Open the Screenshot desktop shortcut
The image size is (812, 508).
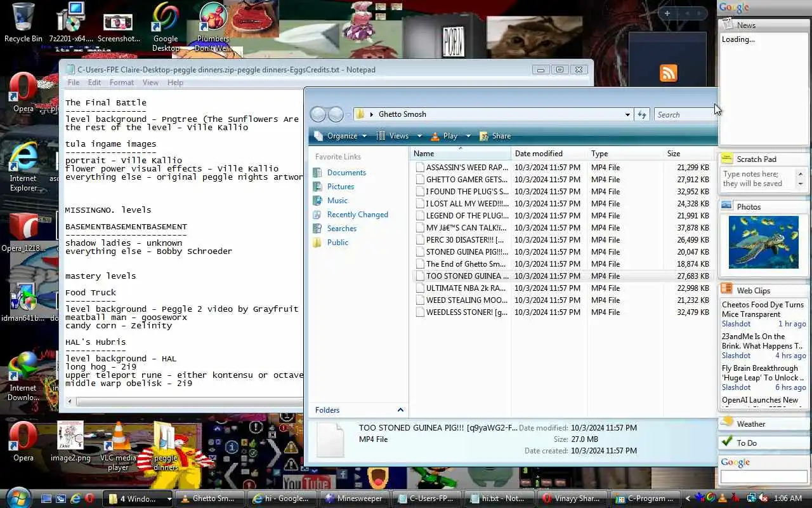point(119,25)
